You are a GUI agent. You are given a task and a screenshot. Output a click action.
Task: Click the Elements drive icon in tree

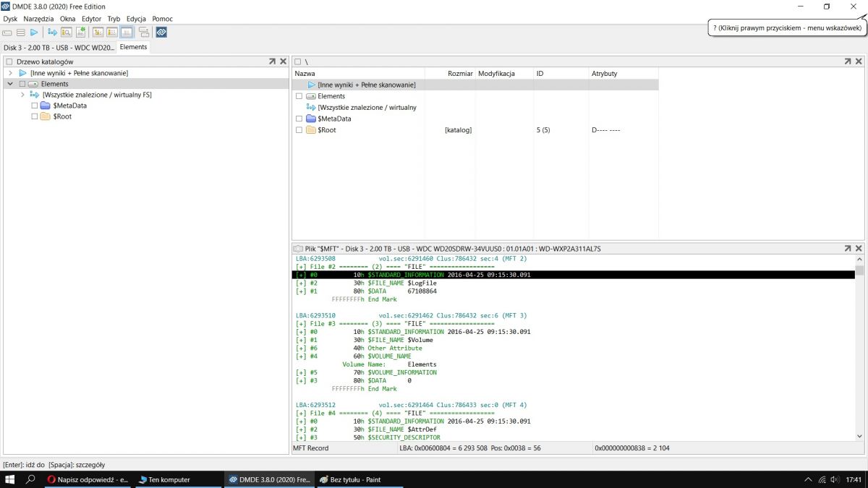33,84
